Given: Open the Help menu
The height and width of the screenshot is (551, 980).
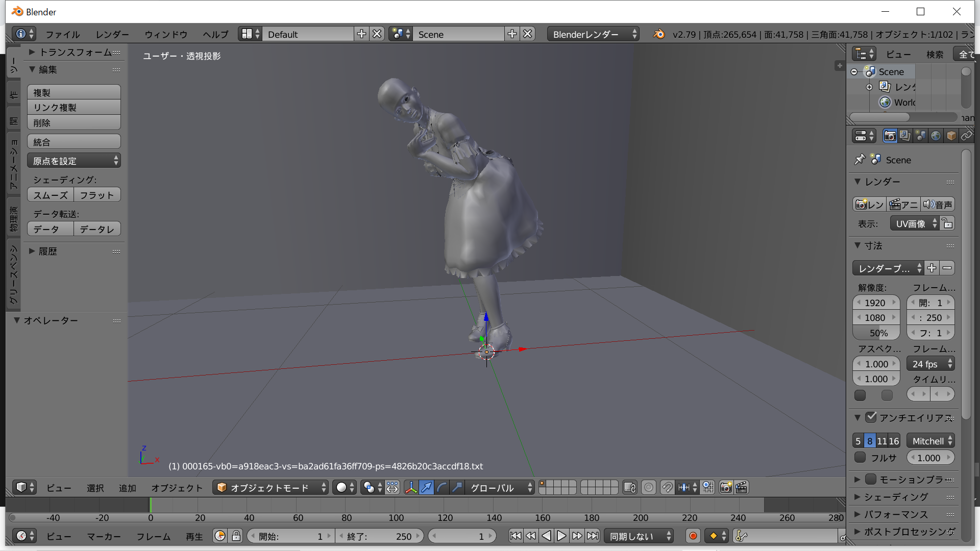Looking at the screenshot, I should pyautogui.click(x=215, y=34).
